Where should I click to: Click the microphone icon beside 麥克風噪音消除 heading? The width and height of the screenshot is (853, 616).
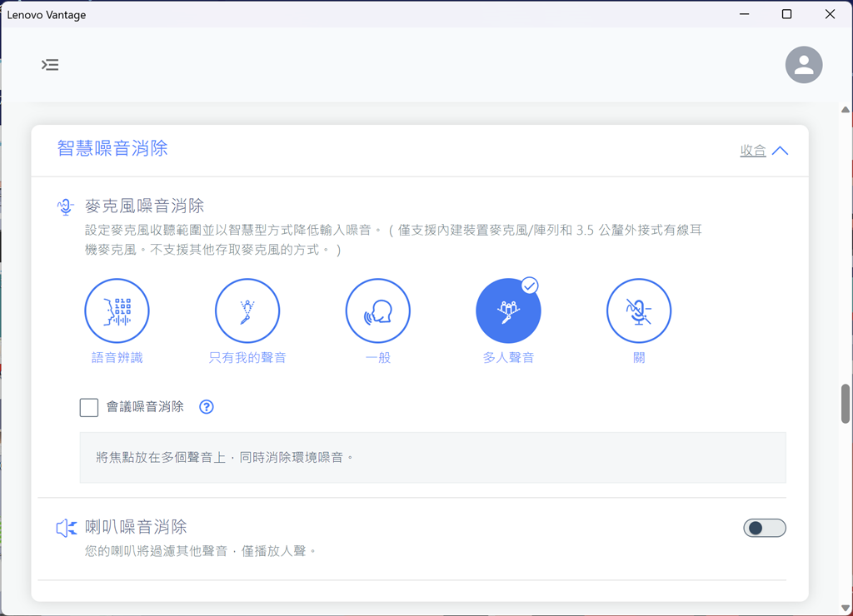pyautogui.click(x=66, y=206)
